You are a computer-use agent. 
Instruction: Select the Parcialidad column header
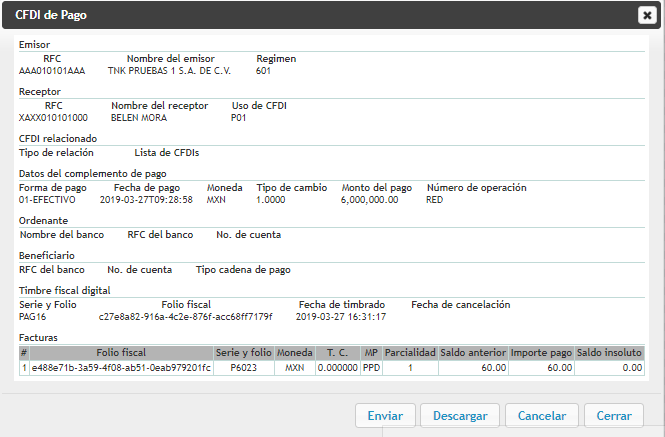(x=410, y=353)
